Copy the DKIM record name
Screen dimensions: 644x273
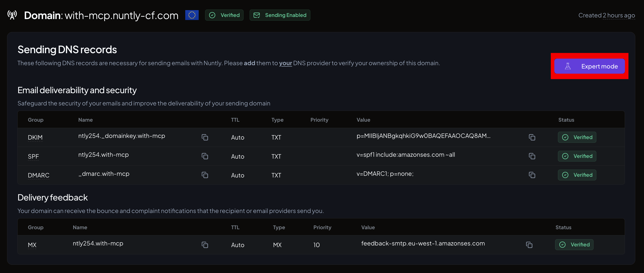point(205,137)
